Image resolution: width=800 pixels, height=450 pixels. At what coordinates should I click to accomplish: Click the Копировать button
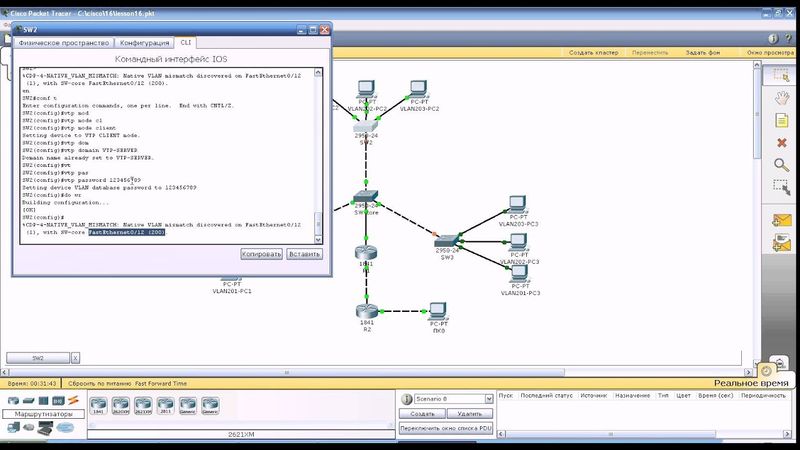click(x=261, y=254)
